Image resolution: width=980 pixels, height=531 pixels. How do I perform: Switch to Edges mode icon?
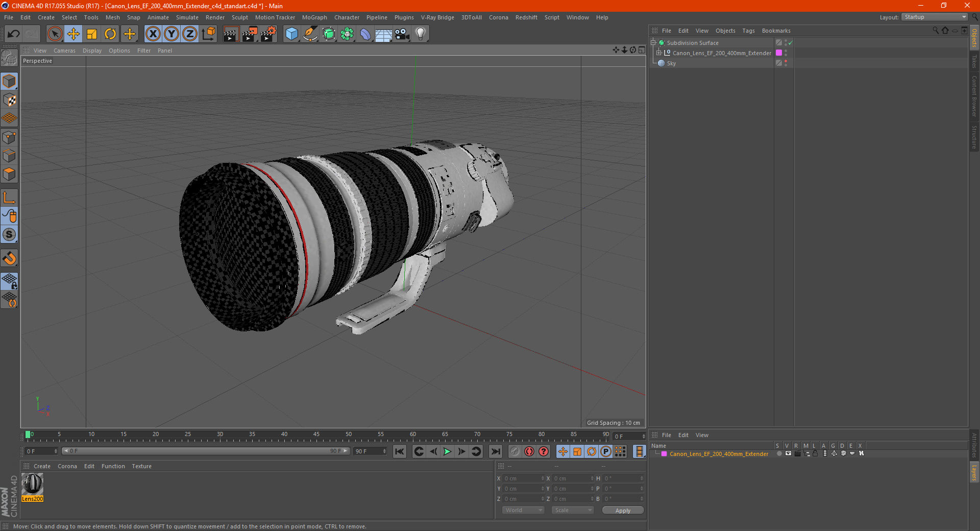9,156
